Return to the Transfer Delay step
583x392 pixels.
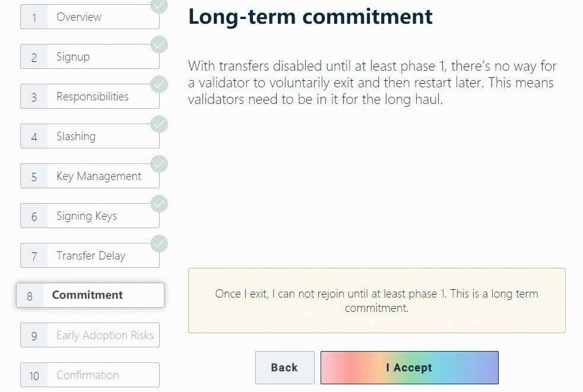[90, 256]
